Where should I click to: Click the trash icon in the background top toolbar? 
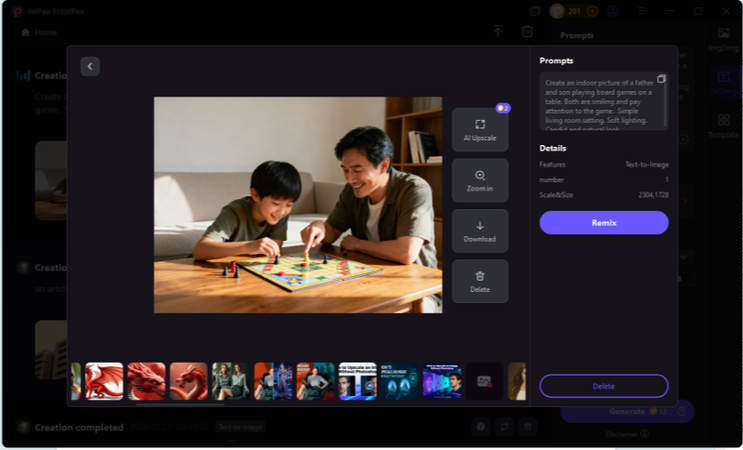527,31
